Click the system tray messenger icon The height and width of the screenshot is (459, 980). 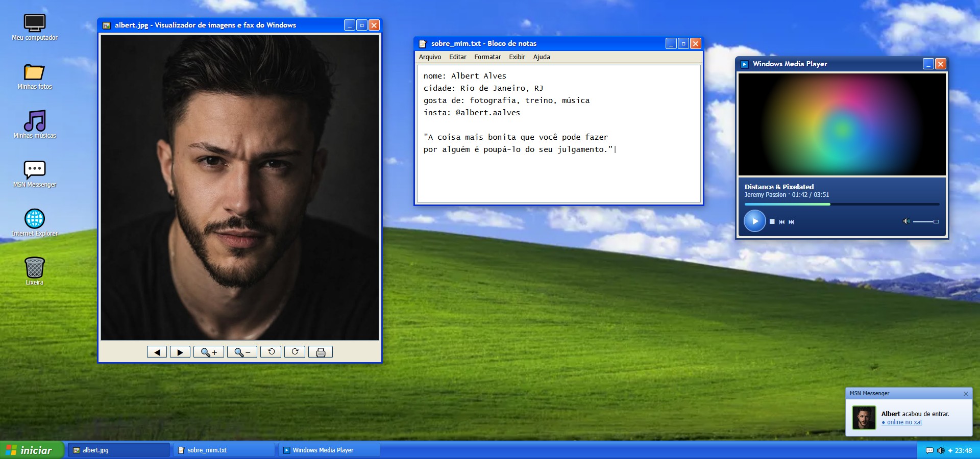coord(929,450)
